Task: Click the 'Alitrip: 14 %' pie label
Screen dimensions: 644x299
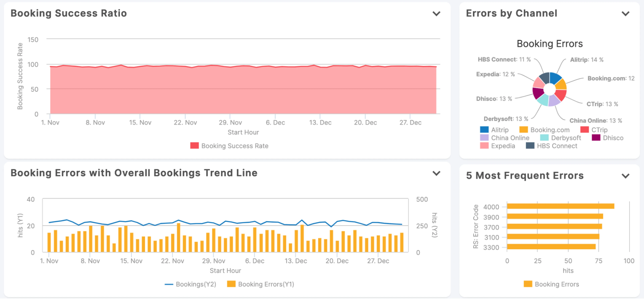Action: click(586, 60)
